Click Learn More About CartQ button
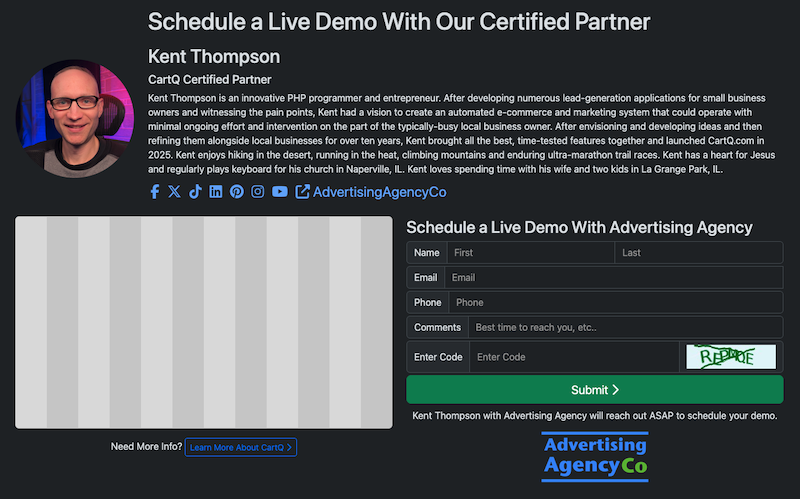Screen dimensions: 800x499 coord(241,447)
